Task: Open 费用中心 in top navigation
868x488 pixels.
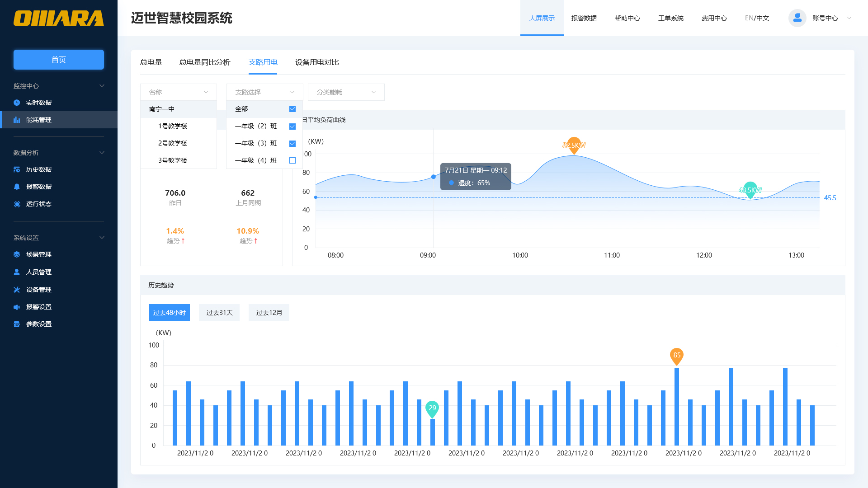Action: click(714, 18)
